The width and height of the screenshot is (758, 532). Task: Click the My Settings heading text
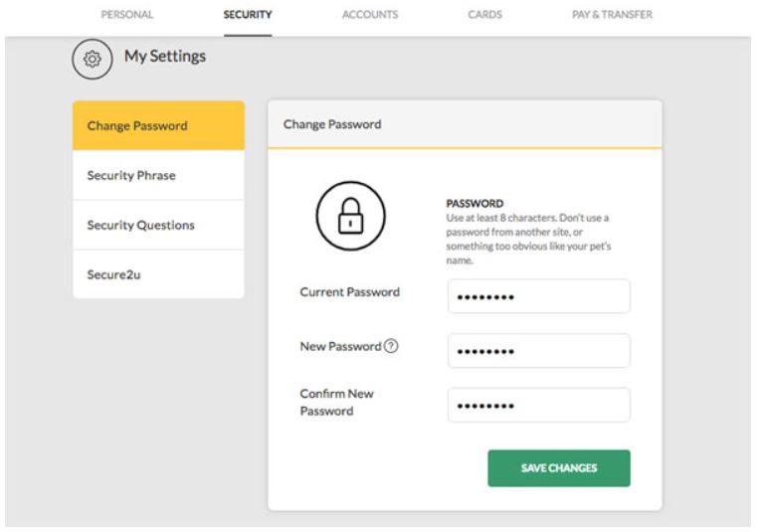tap(165, 57)
